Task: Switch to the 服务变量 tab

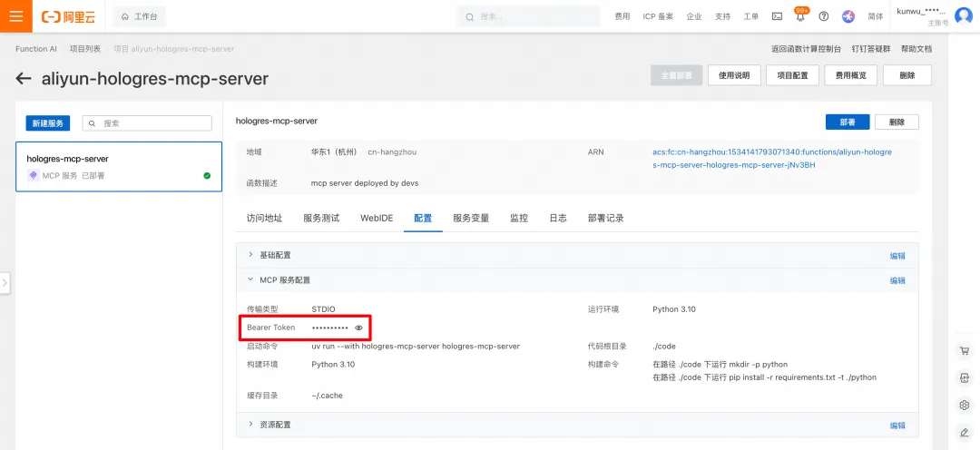Action: pyautogui.click(x=471, y=218)
